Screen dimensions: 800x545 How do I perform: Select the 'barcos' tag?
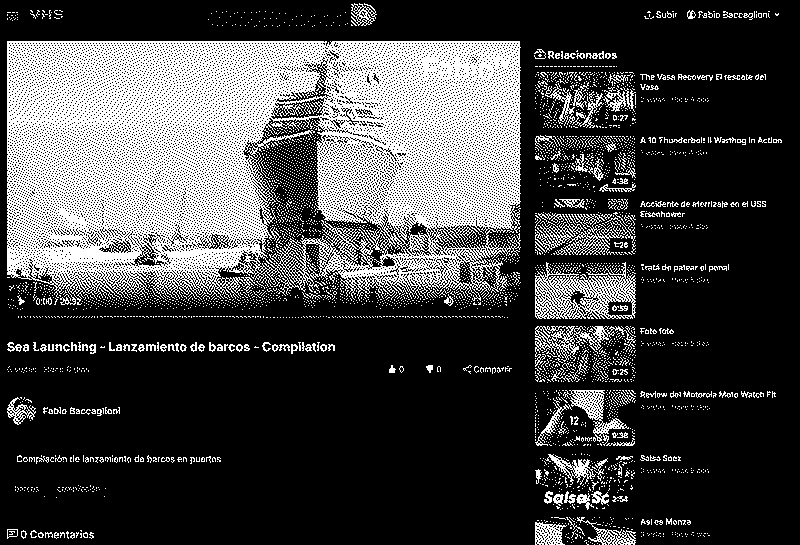28,489
